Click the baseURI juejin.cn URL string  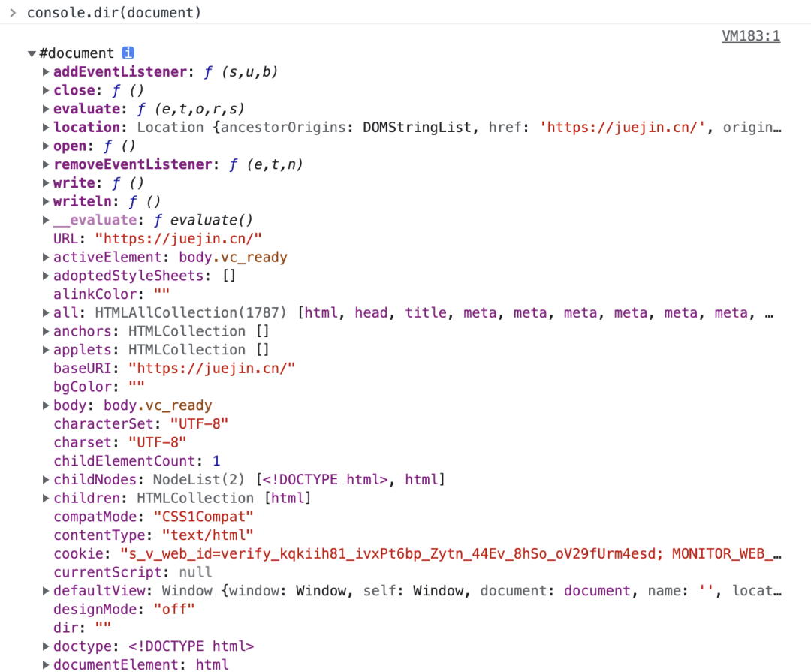click(x=212, y=369)
